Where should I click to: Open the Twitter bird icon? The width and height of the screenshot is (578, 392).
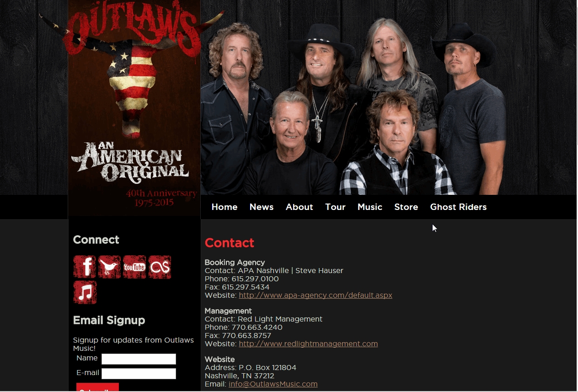tap(110, 267)
